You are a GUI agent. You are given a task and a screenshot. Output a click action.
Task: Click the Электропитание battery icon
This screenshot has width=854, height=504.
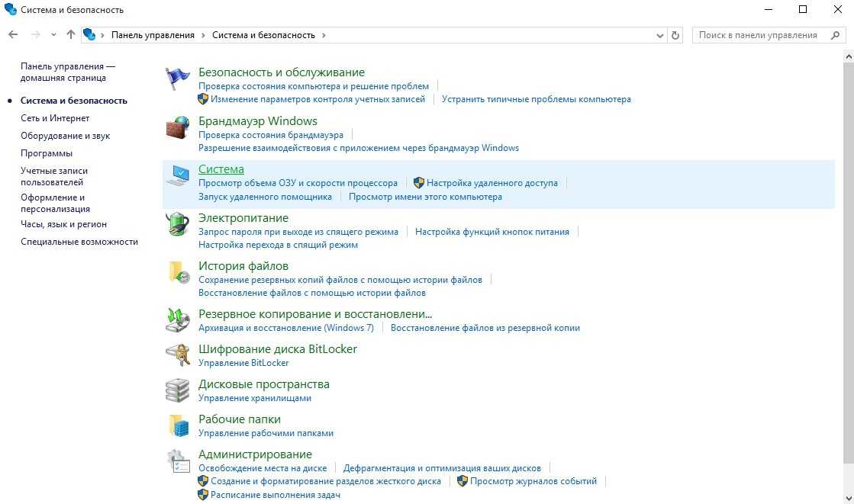point(178,225)
